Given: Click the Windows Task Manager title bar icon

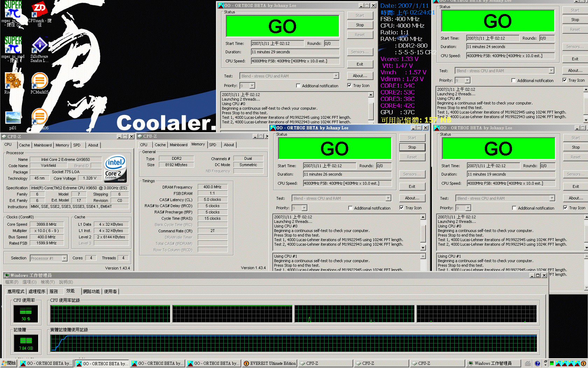Looking at the screenshot, I should 7,275.
